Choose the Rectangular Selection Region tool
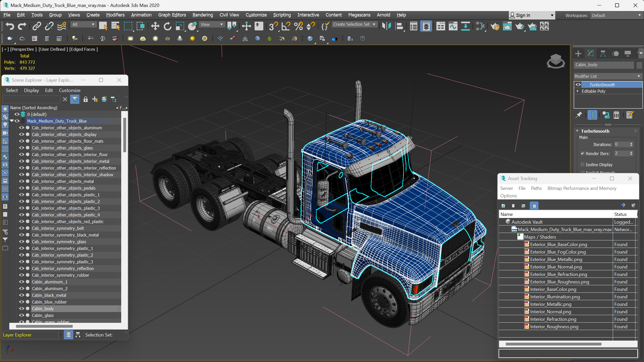Viewport: 644px width, 362px height. (128, 26)
